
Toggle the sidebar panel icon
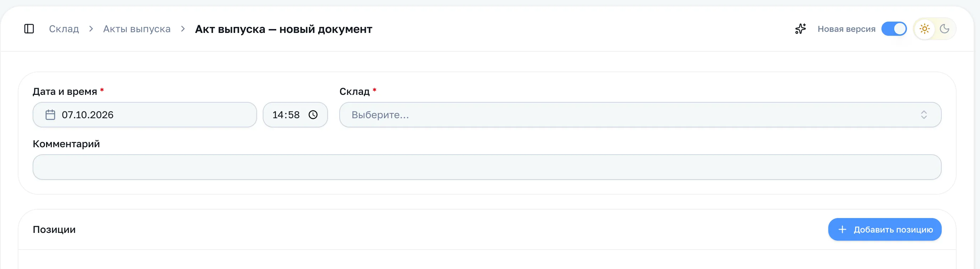[x=29, y=29]
